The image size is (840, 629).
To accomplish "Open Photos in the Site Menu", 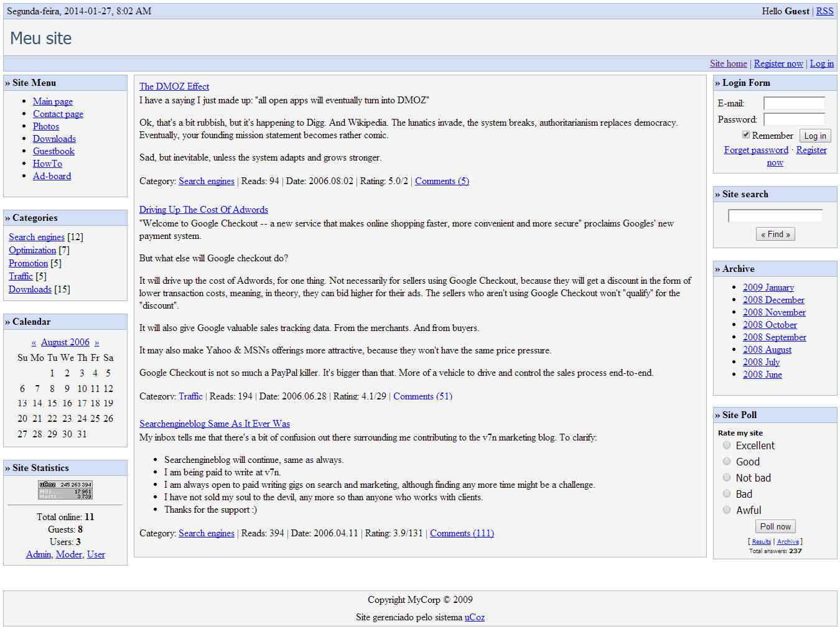I will coord(46,126).
